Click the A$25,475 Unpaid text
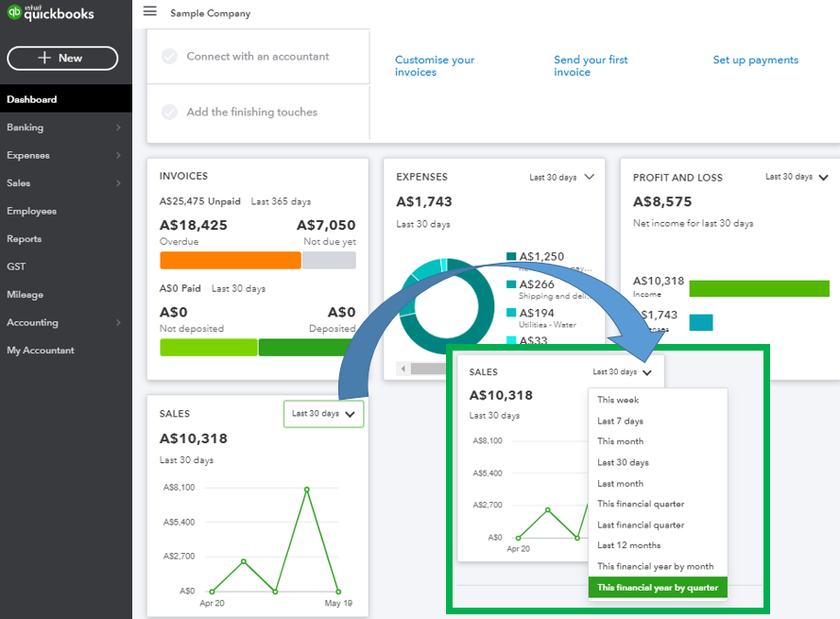 [199, 201]
